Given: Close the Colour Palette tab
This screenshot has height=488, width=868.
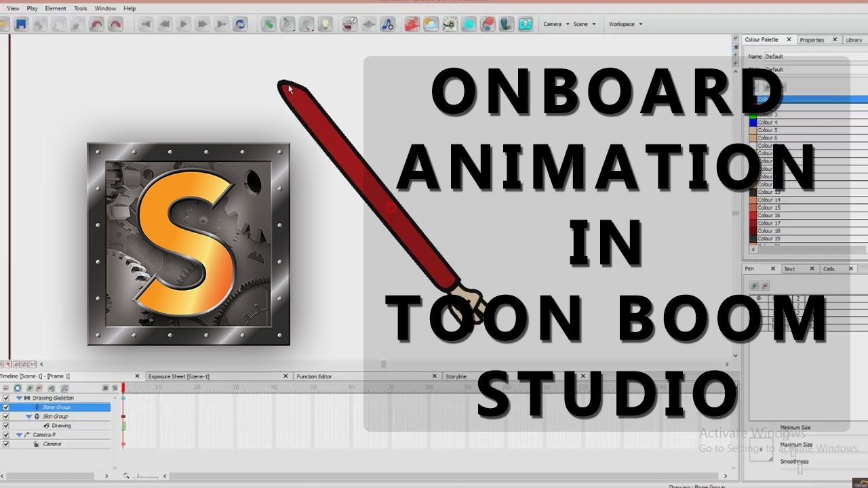Looking at the screenshot, I should 789,40.
